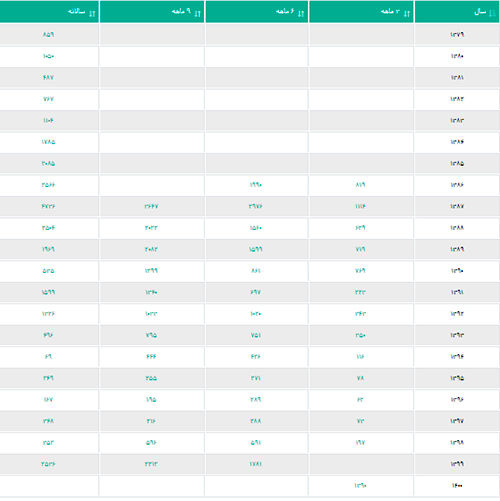
Task: Select the ۳ ماهه column header label
Action: pos(390,12)
